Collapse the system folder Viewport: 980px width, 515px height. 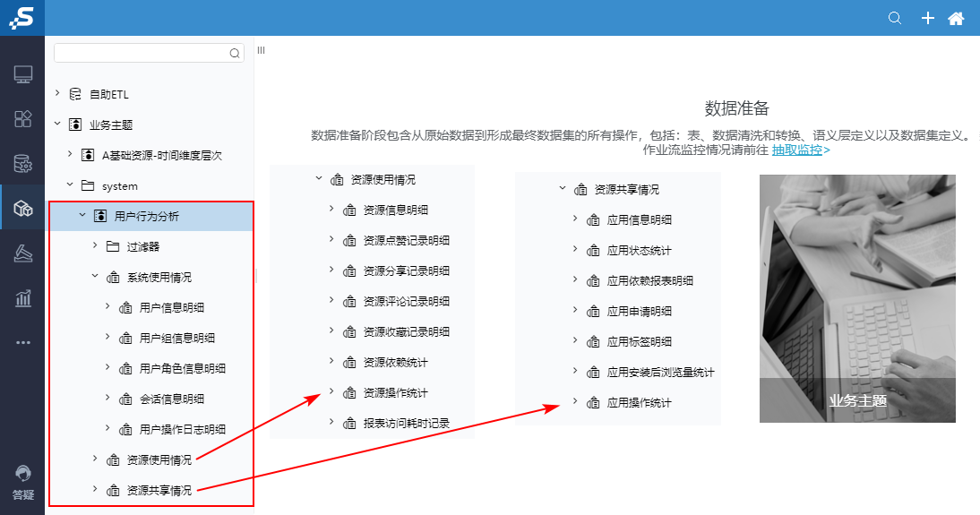(x=70, y=185)
